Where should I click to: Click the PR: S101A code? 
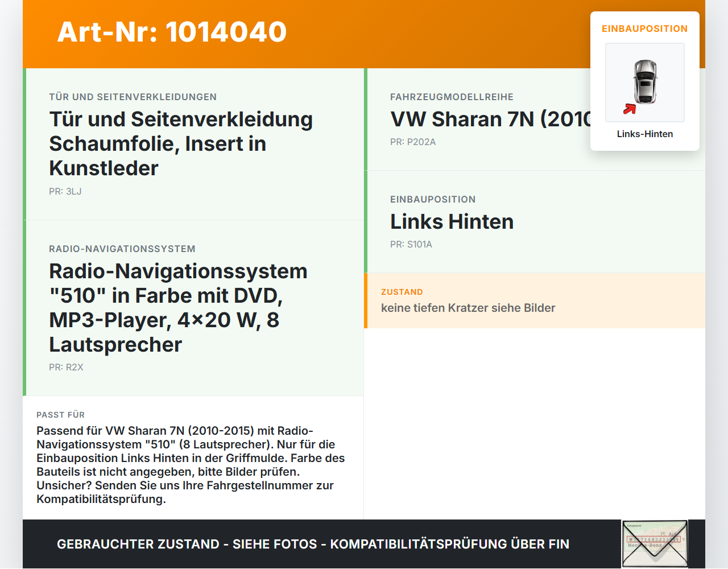411,244
